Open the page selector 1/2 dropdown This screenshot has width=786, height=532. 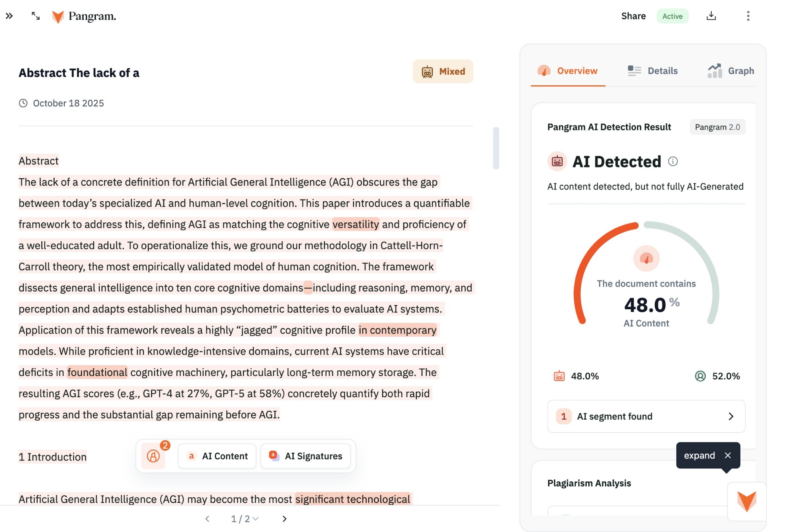[244, 519]
